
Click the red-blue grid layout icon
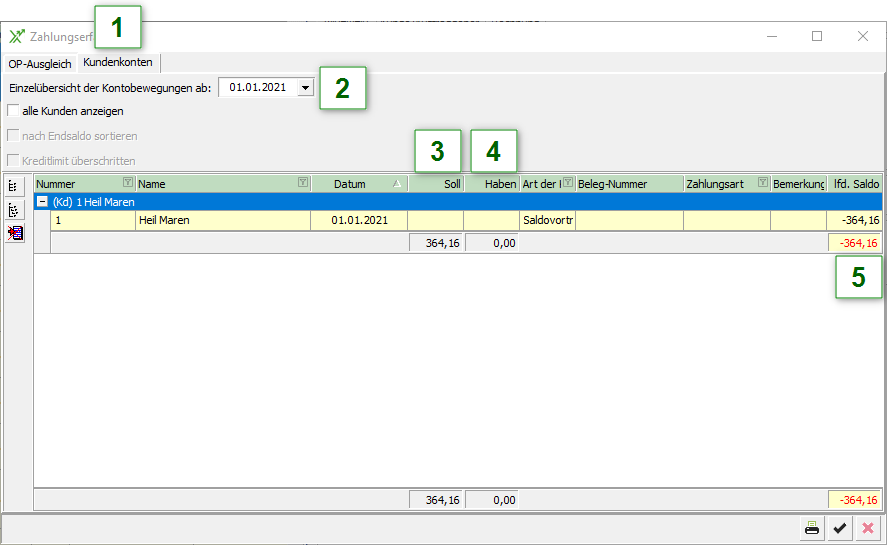click(15, 234)
